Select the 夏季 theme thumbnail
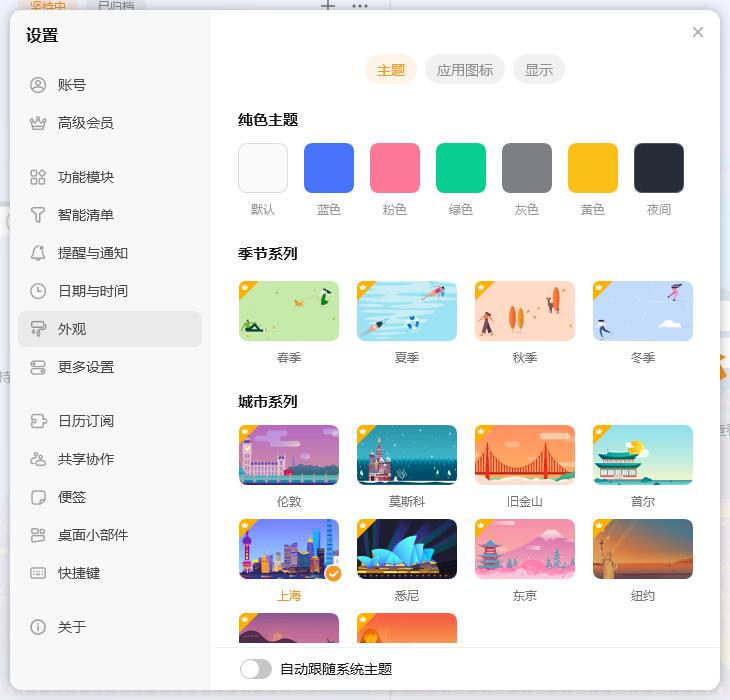The width and height of the screenshot is (730, 700). [x=407, y=311]
